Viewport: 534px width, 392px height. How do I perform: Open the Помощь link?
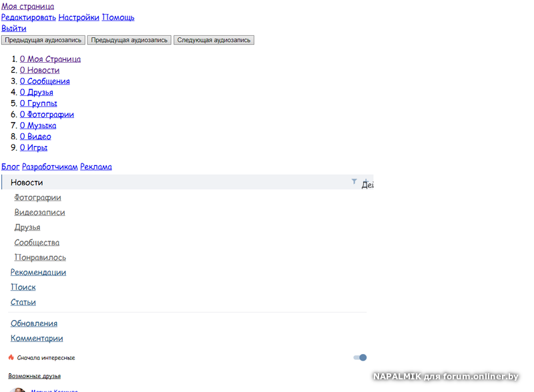(x=118, y=17)
